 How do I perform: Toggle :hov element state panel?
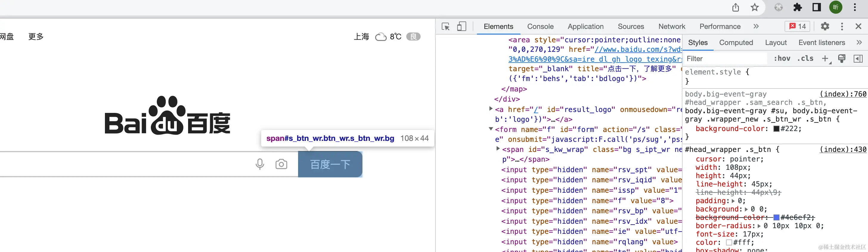pos(782,59)
